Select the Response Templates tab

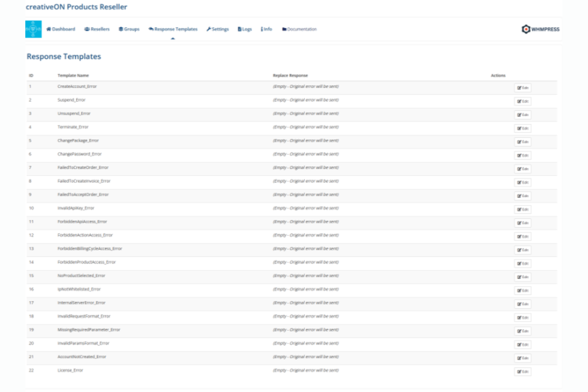click(x=173, y=29)
